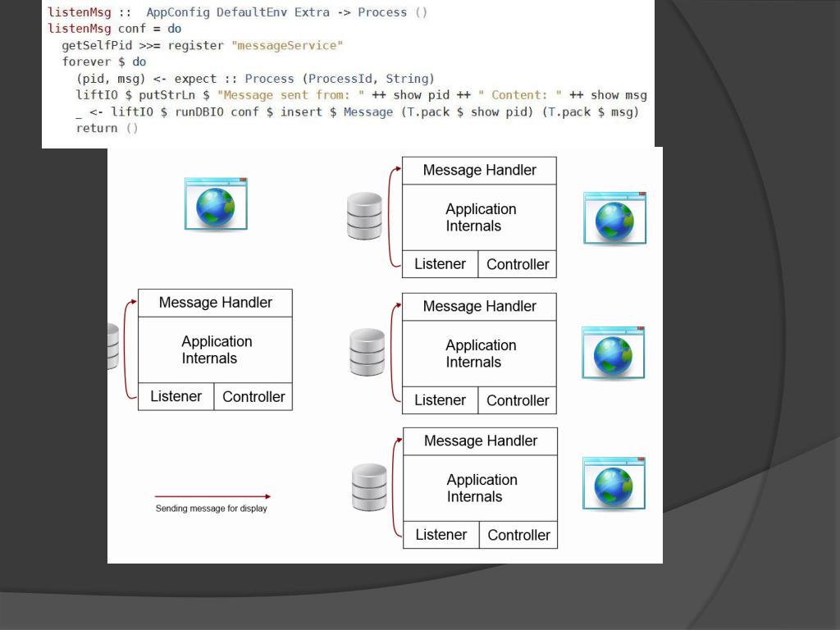Pick 'Message Handler' in the middle-right module
840x630 pixels.
point(479,307)
